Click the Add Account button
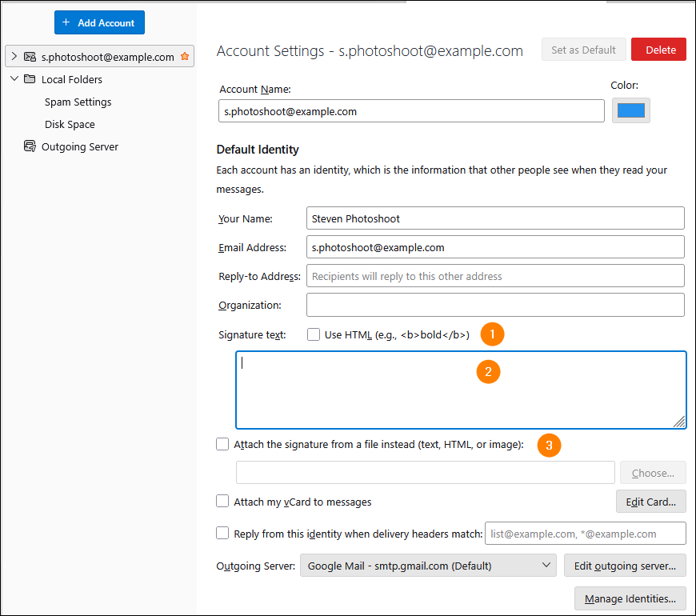The image size is (696, 616). tap(99, 22)
